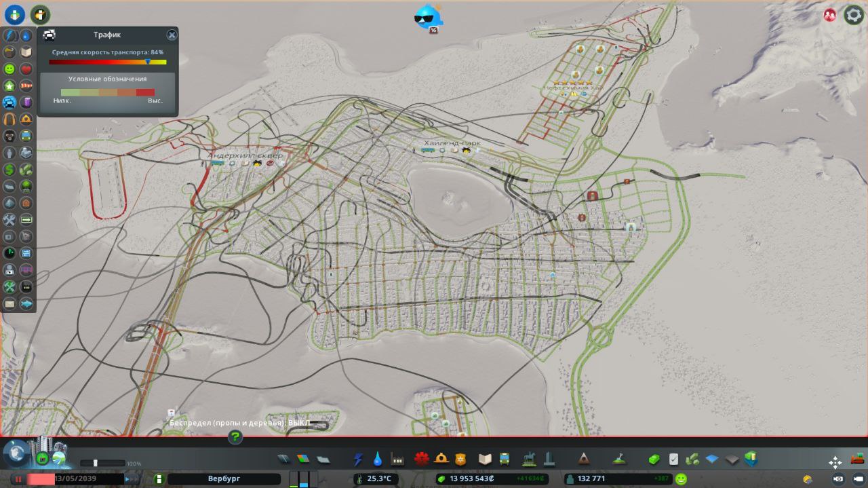Open the Garbage and industry build menu
The width and height of the screenshot is (868, 488).
397,459
